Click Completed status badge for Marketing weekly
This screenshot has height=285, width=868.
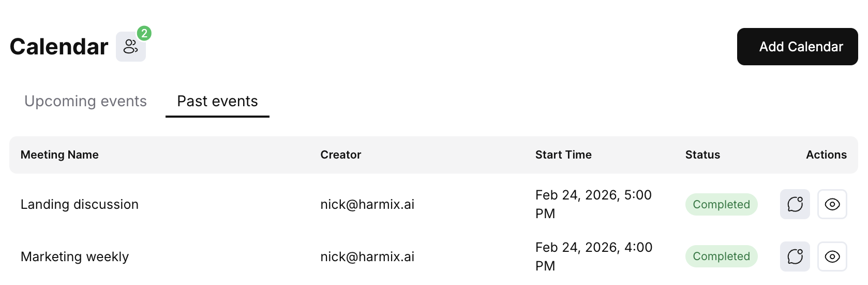tap(721, 256)
